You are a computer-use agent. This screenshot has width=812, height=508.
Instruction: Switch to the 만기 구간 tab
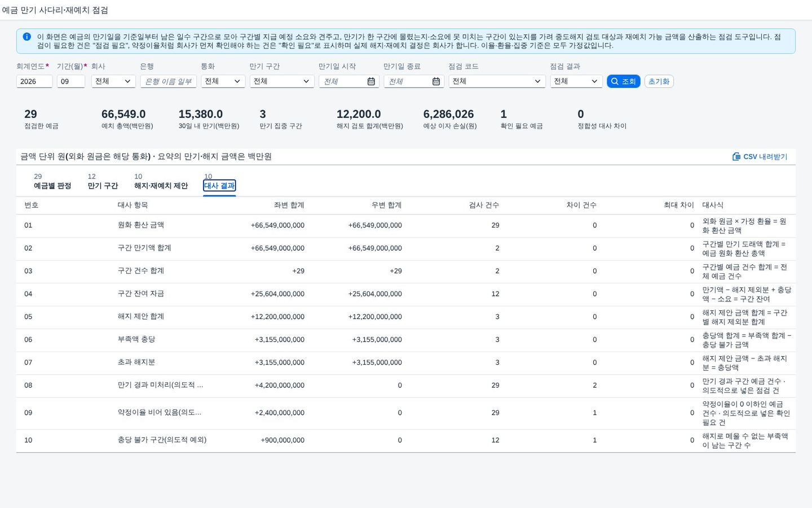(103, 186)
